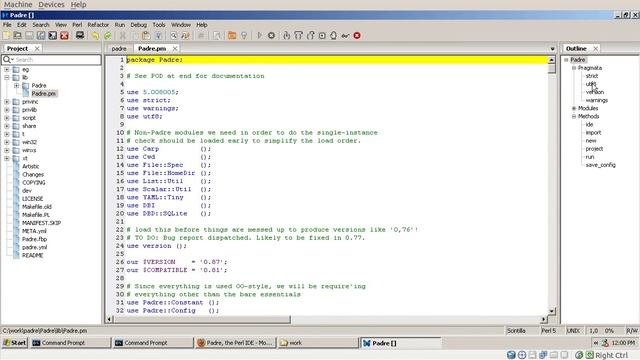The image size is (640, 360).
Task: Click the search magnifier in Project panel
Action: point(7,60)
